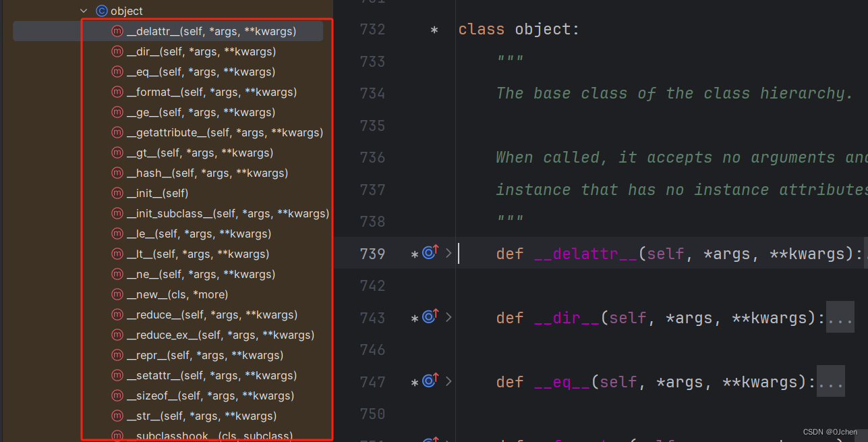The height and width of the screenshot is (442, 868).
Task: Click method icon next to __getattribute__
Action: 117,132
